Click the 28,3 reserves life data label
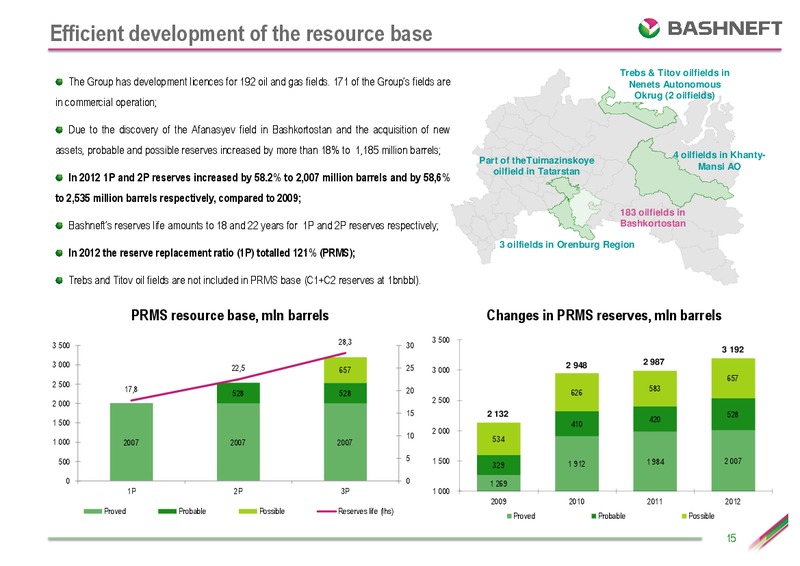 pyautogui.click(x=345, y=341)
